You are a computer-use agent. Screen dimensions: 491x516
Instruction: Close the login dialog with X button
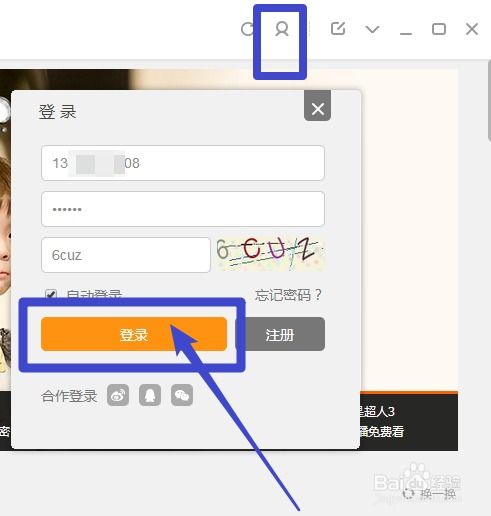(x=317, y=108)
